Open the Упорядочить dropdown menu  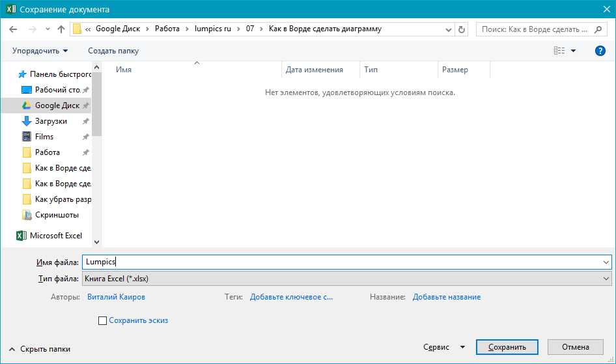[x=40, y=51]
